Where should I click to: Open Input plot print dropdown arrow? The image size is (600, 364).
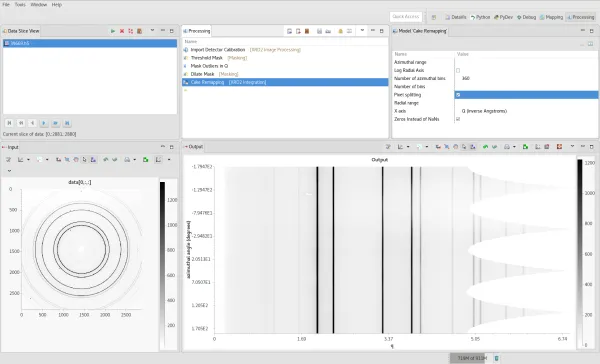[x=134, y=160]
